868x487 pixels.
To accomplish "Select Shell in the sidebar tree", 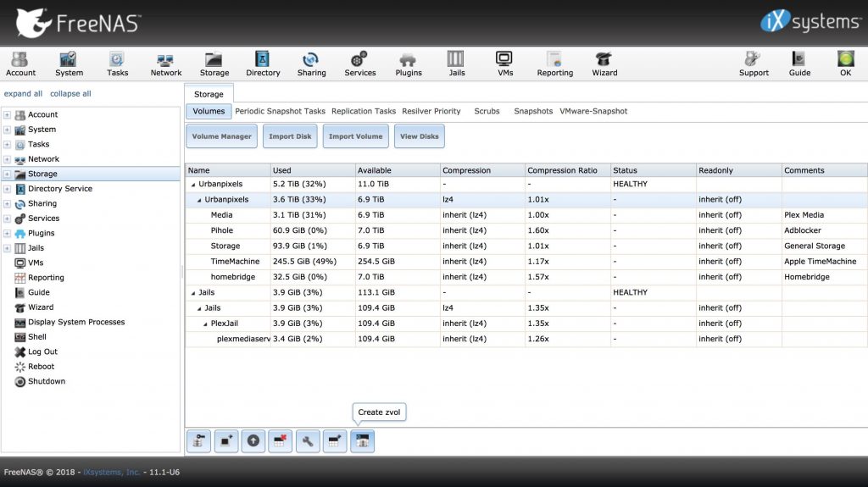I will [x=37, y=336].
